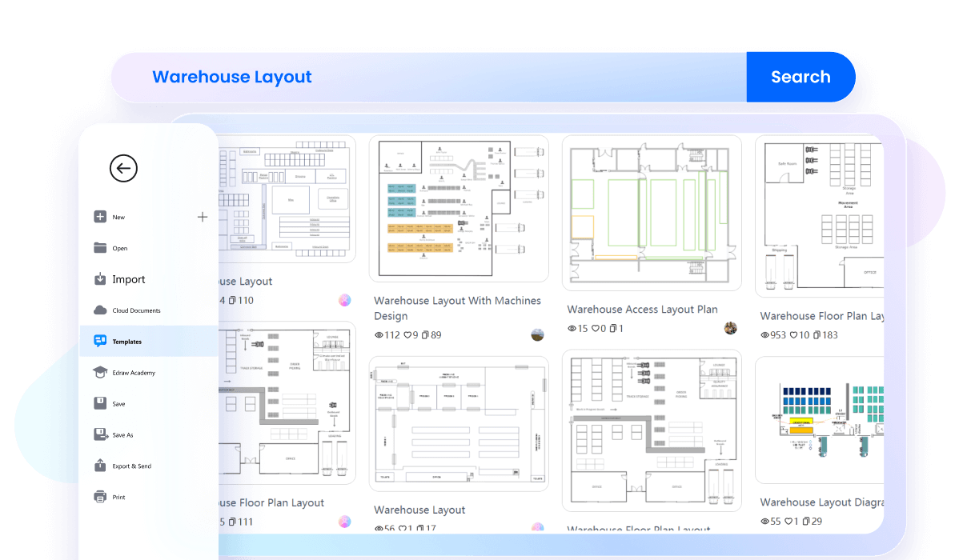Click the Warehouse Layout title below second-column thumbnail
Screen dimensions: 967x560
[419, 510]
